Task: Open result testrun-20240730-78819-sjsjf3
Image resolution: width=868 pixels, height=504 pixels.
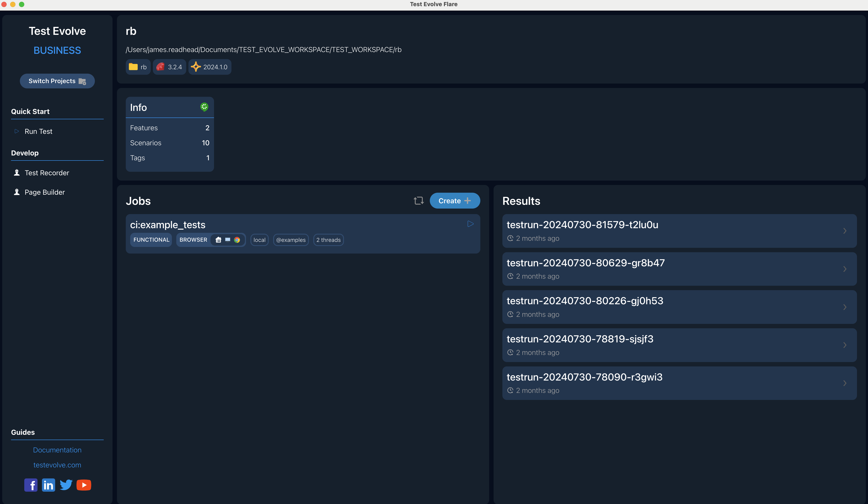Action: [679, 345]
